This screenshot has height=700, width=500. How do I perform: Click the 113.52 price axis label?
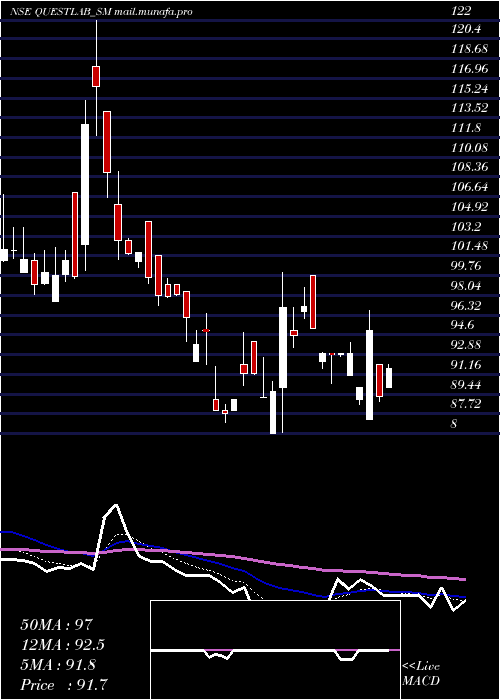pos(469,108)
